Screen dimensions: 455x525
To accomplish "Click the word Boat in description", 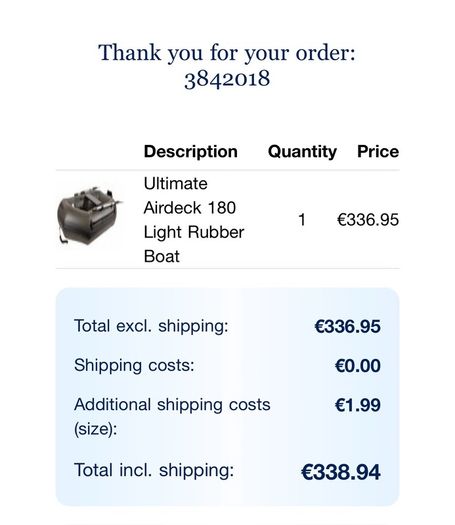I will point(162,256).
